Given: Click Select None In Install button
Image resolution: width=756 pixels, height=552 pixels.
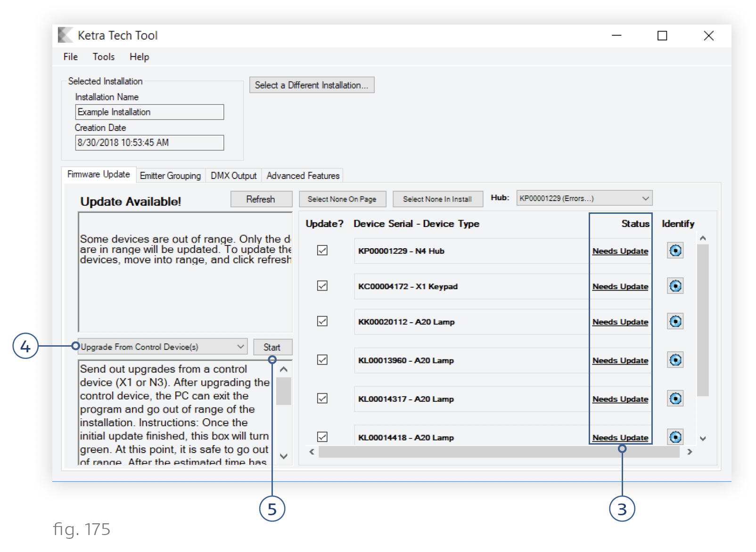Looking at the screenshot, I should tap(438, 199).
